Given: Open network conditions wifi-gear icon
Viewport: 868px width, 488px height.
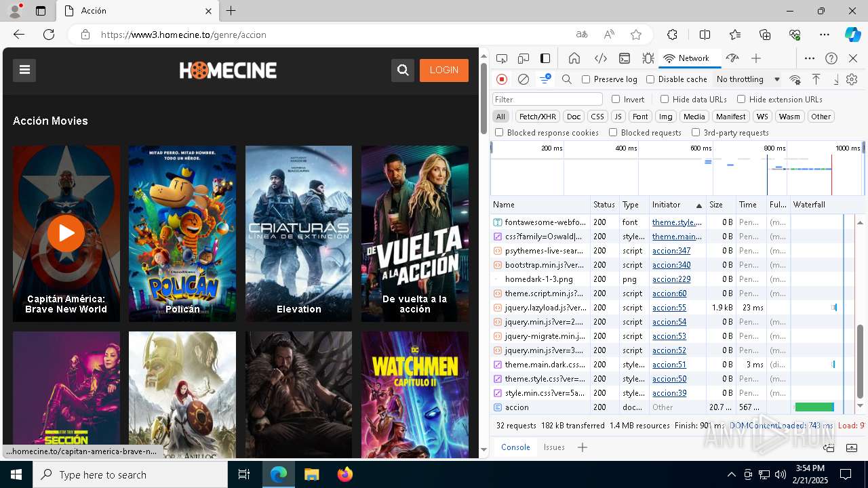Looking at the screenshot, I should click(x=795, y=79).
